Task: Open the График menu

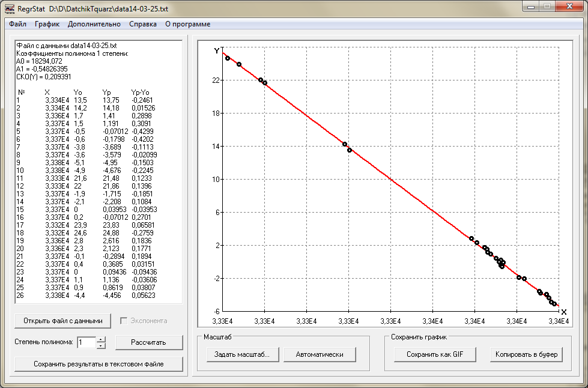Action: 47,24
